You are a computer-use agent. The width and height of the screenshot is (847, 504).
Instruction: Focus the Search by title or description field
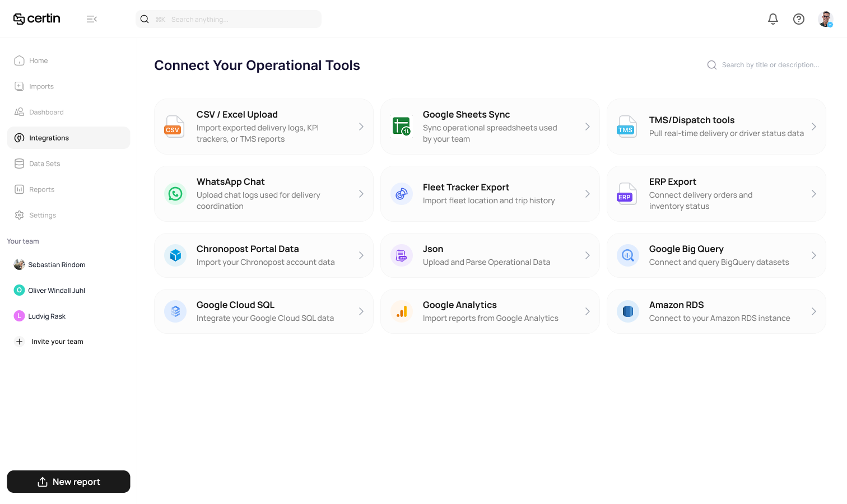[770, 65]
